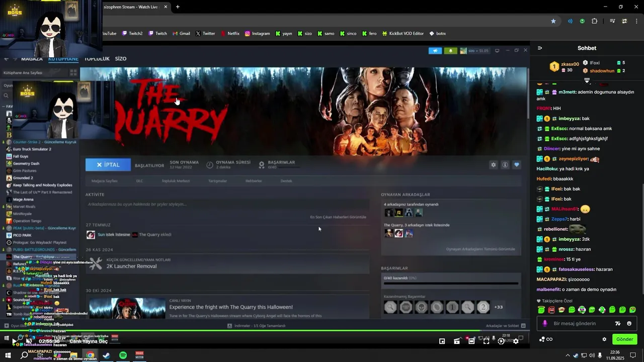
Task: Open Steam from the Windows taskbar
Action: 107,355
